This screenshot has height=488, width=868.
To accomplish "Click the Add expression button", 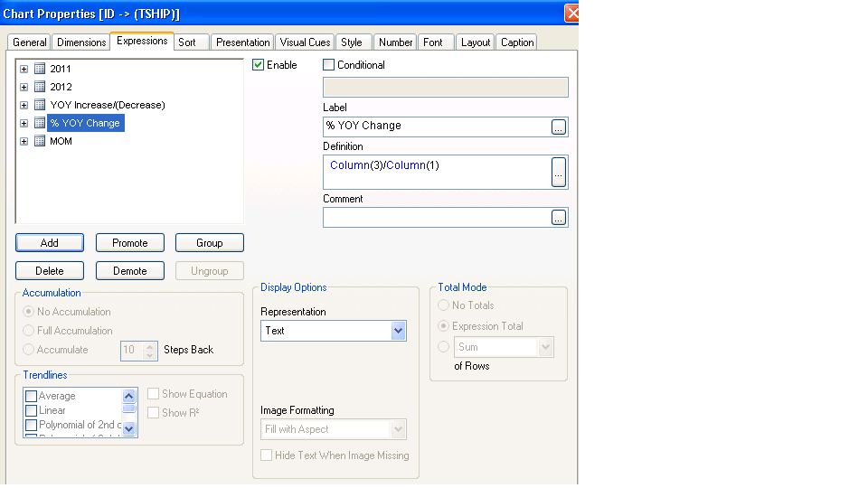I will click(49, 243).
